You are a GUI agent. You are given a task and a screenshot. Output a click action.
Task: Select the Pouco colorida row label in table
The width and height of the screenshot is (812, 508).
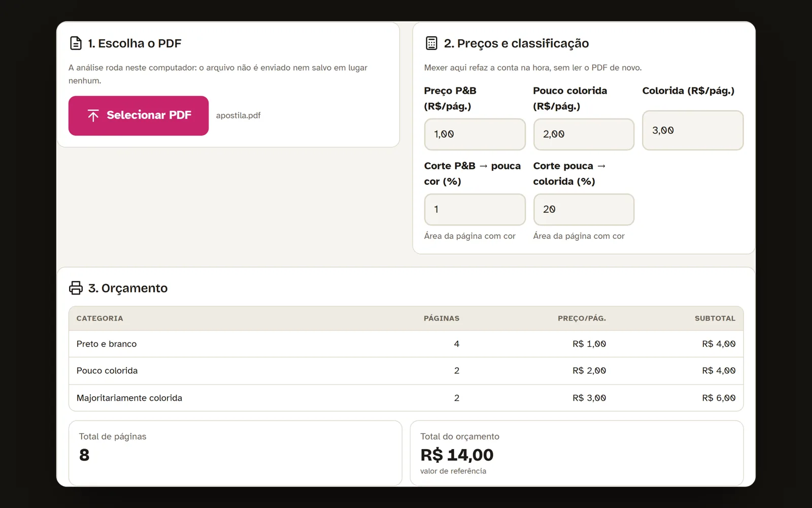pos(107,371)
